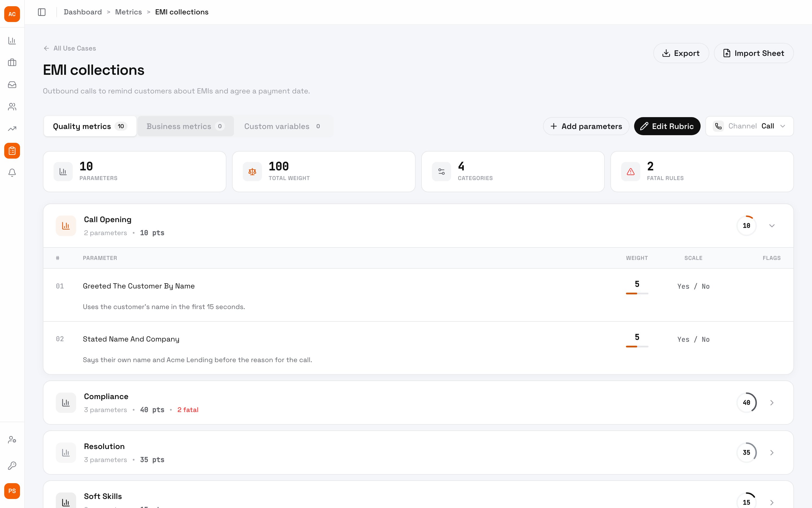Select the Stated Name And Company row
Viewport: 812px width, 508px height.
click(x=418, y=348)
